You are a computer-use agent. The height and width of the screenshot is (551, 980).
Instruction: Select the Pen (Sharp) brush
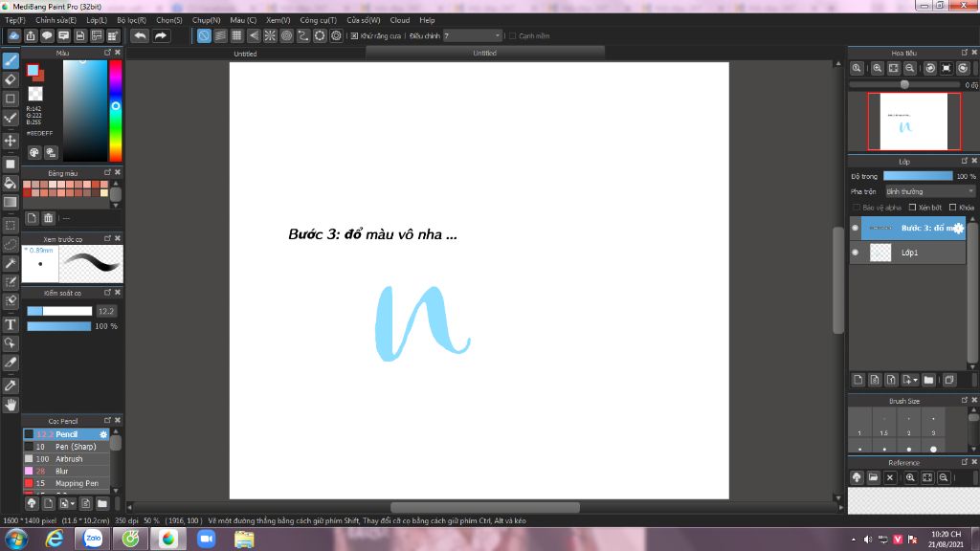click(x=66, y=447)
